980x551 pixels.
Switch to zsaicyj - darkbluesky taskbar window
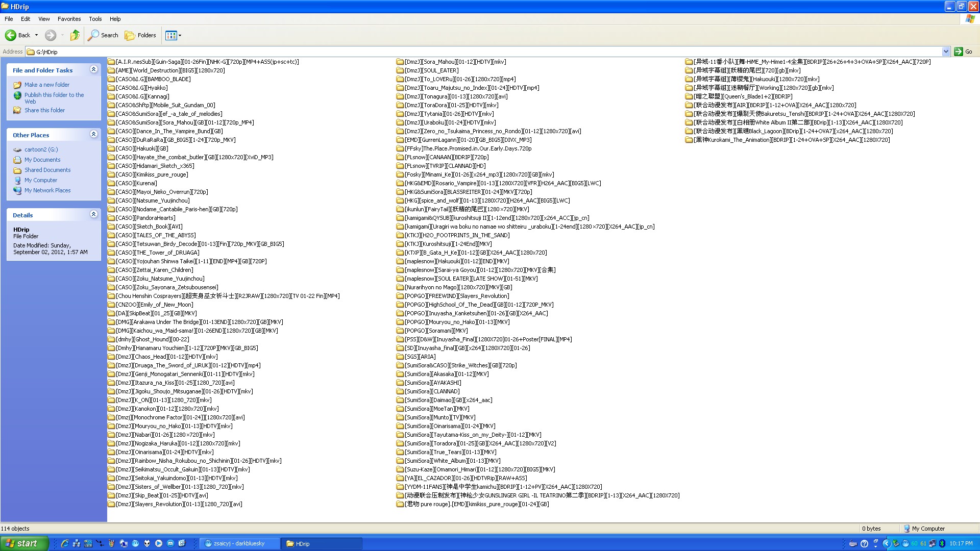239,543
